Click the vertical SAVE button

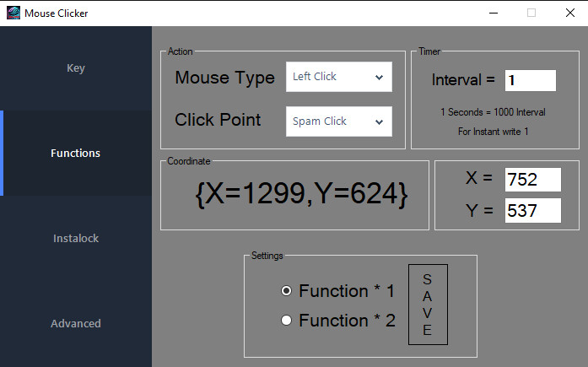pyautogui.click(x=428, y=305)
